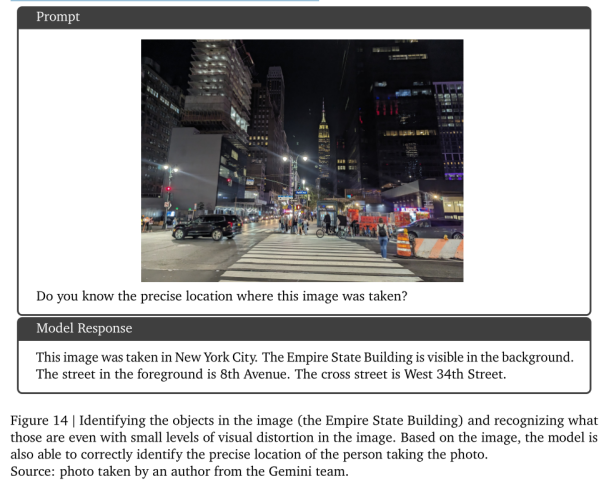The width and height of the screenshot is (600, 491).
Task: Click the illuminated Empire State Building in photo
Action: [x=323, y=140]
